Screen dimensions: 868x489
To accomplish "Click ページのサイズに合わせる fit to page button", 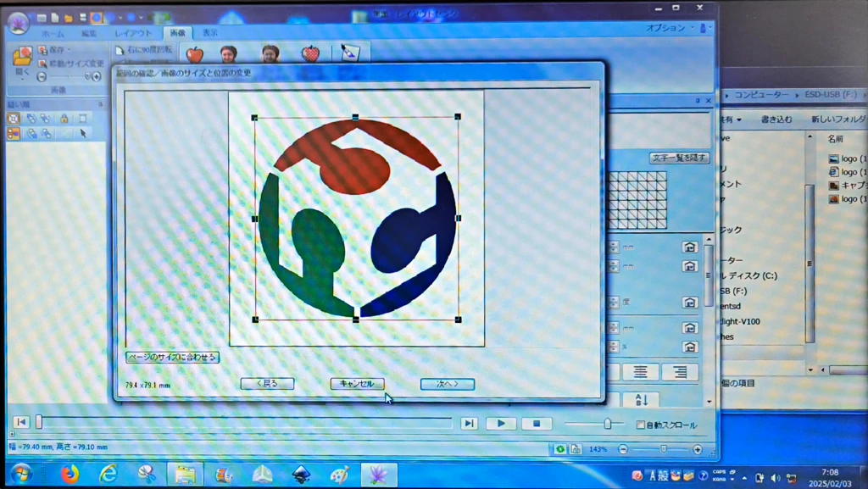I will [x=172, y=358].
